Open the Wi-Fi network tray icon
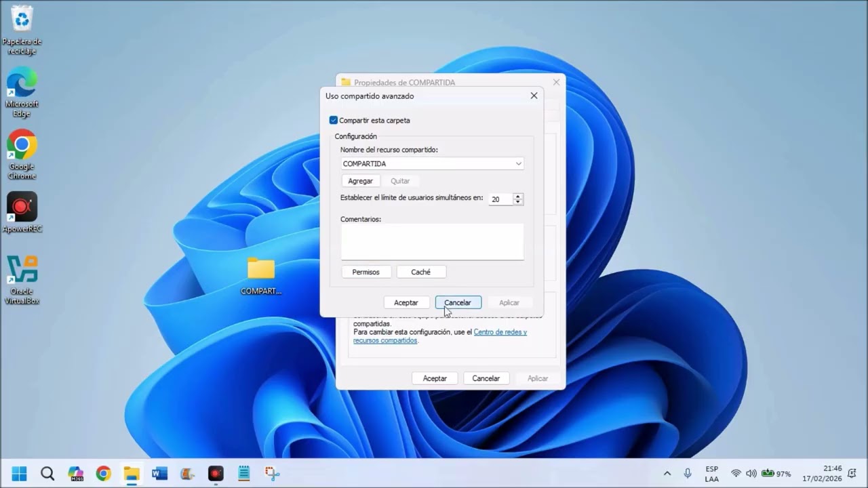 (736, 473)
